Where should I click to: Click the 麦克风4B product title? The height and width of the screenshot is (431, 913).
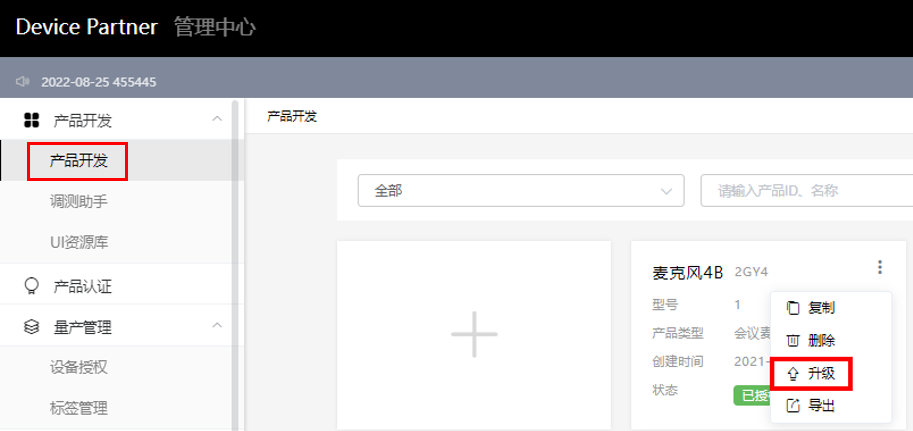(x=687, y=272)
